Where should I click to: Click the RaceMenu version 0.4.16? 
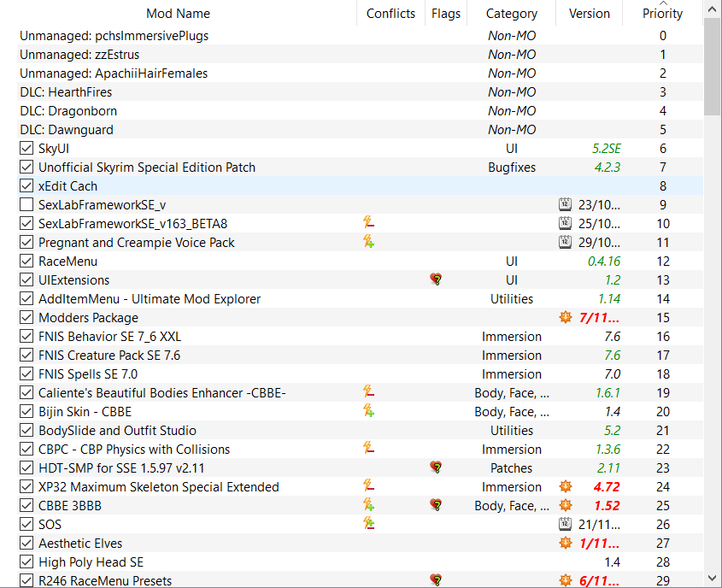[x=604, y=261]
